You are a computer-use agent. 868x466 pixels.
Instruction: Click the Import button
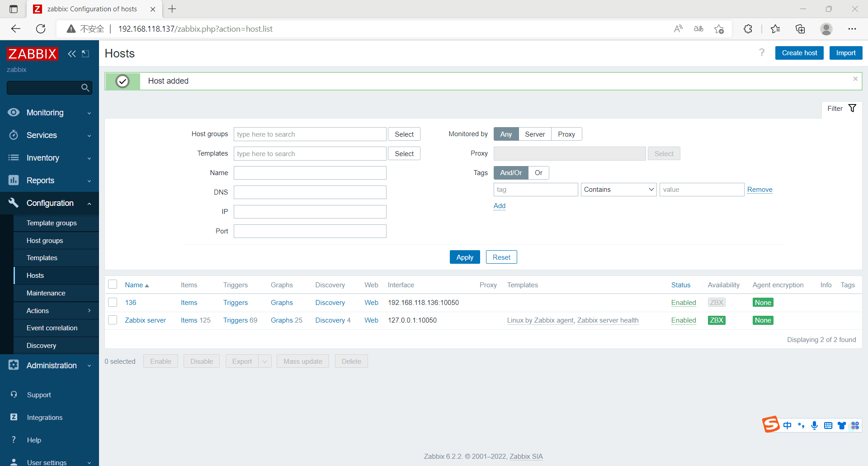[846, 53]
